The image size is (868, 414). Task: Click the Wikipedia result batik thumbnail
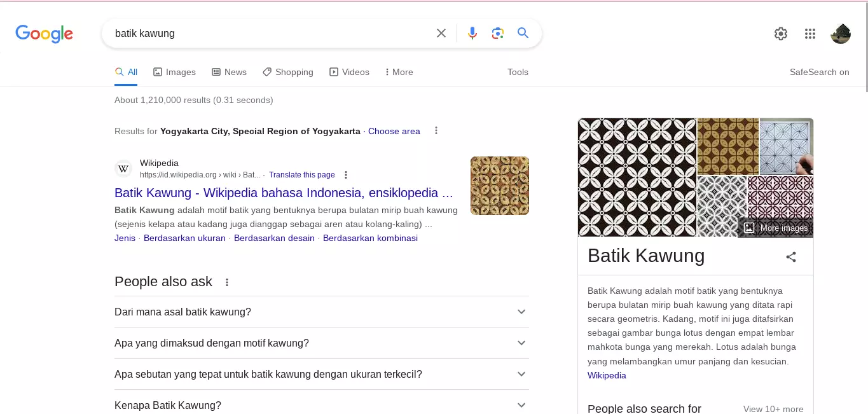tap(500, 186)
